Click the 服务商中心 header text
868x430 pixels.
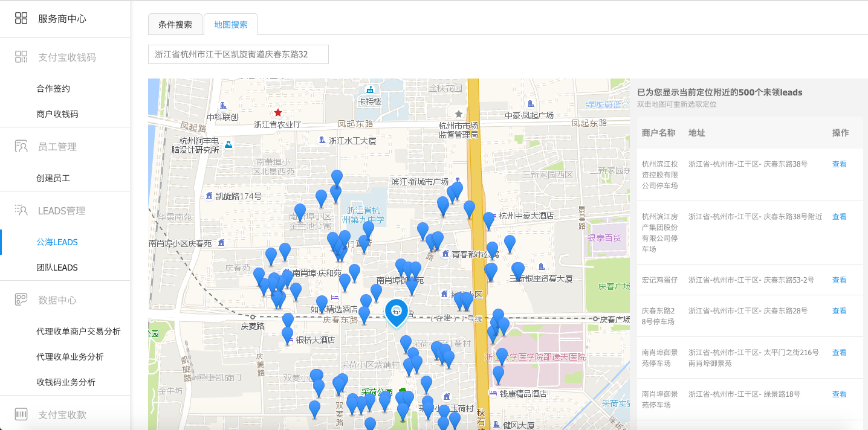tap(62, 19)
